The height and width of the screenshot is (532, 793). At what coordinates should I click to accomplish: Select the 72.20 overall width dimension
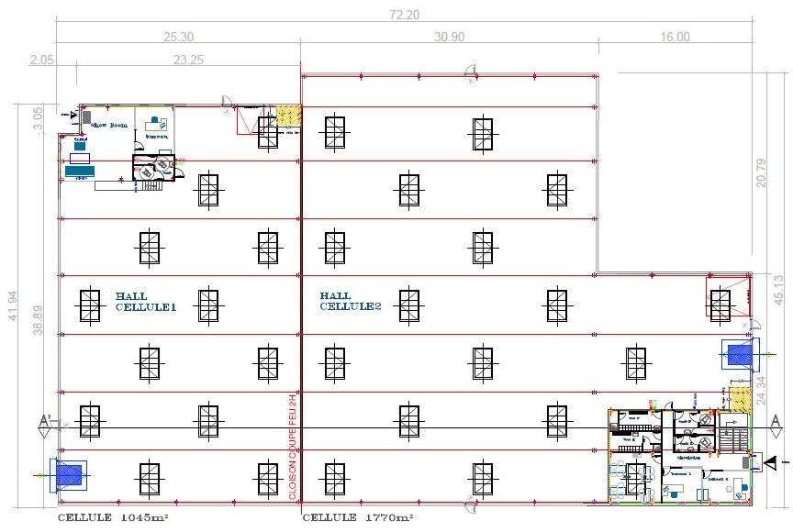[x=405, y=15]
